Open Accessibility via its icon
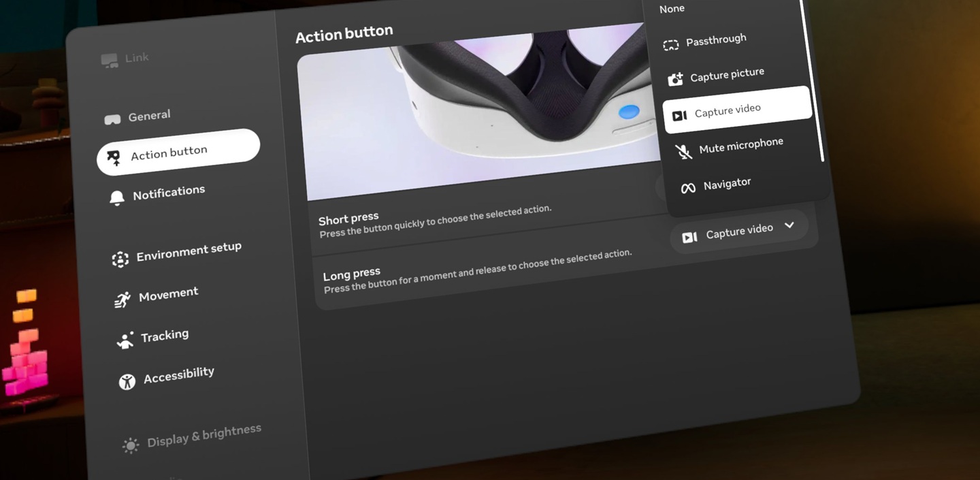Image resolution: width=980 pixels, height=480 pixels. tap(127, 381)
